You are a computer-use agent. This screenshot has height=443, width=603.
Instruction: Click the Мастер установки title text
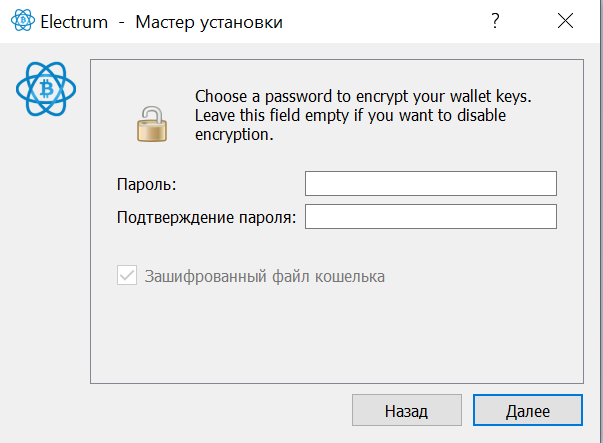(x=209, y=22)
